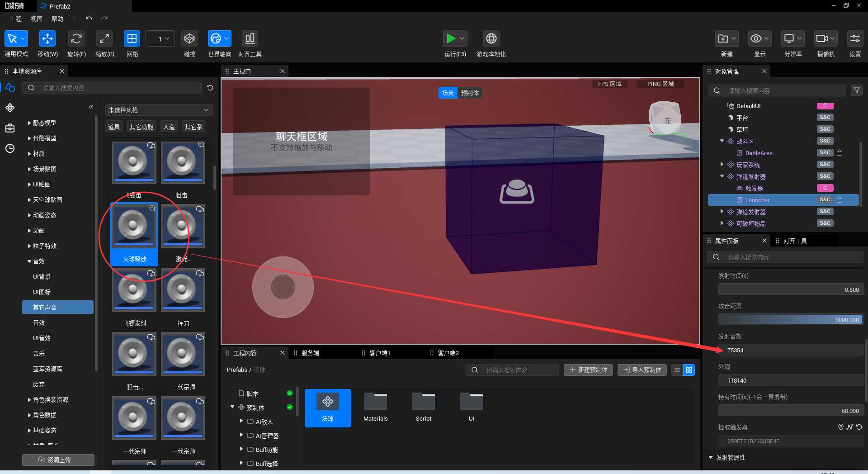Open the 视图 menu

37,19
